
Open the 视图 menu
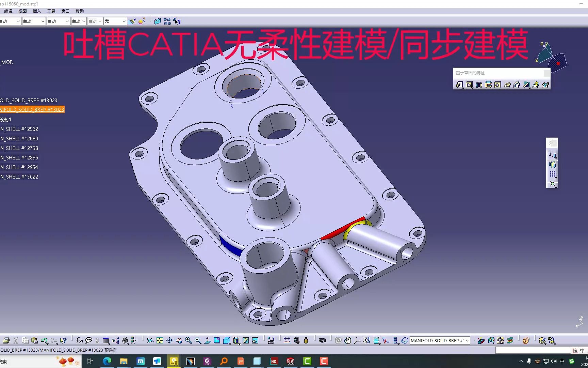(22, 11)
